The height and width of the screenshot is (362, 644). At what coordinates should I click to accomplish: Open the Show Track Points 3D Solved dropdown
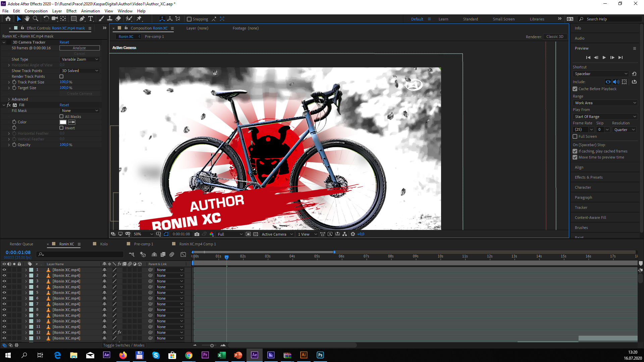(x=80, y=71)
